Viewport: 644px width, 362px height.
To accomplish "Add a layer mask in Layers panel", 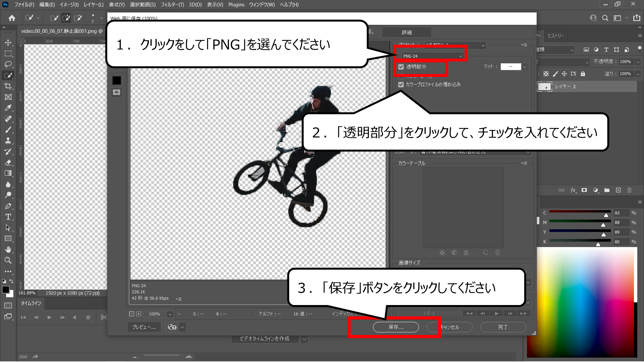I will [x=584, y=190].
